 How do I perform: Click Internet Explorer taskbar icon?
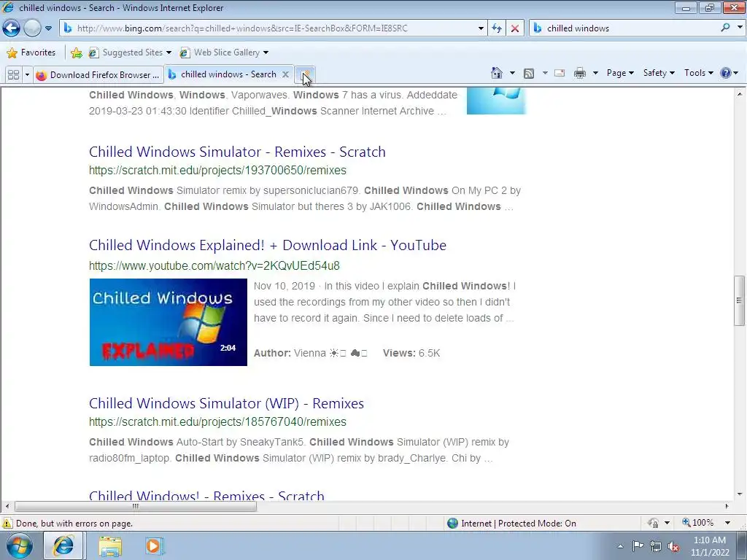click(63, 545)
